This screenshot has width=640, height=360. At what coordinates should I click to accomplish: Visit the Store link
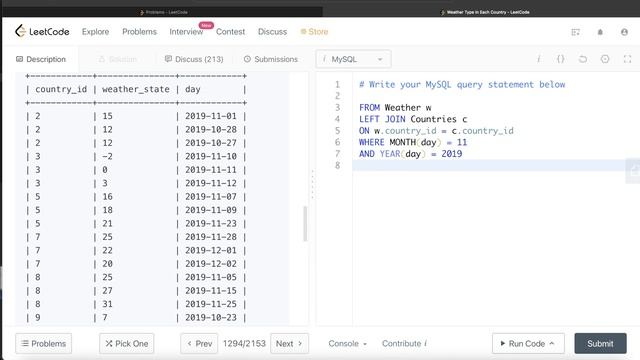point(314,31)
